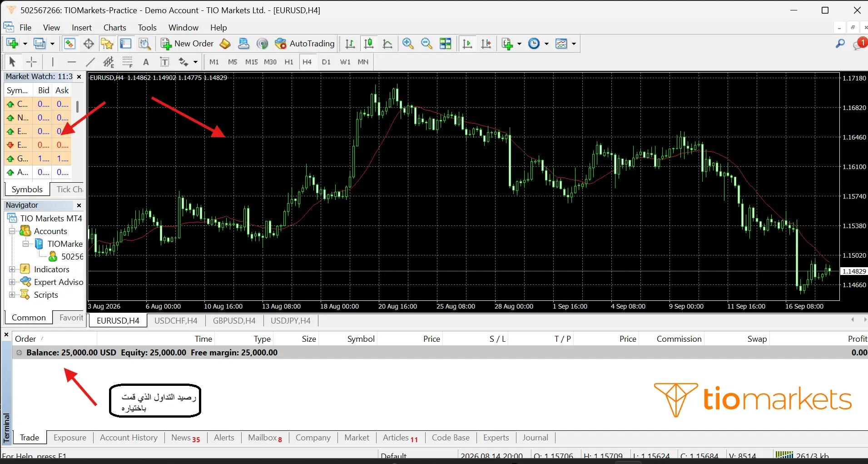This screenshot has width=868, height=464.
Task: Expand the Profiles dropdown arrow
Action: pyautogui.click(x=52, y=44)
